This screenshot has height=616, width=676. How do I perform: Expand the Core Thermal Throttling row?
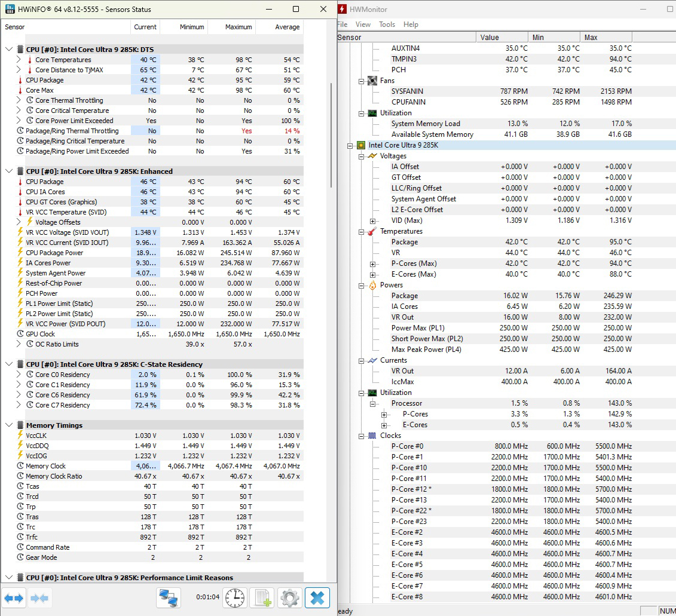[18, 100]
